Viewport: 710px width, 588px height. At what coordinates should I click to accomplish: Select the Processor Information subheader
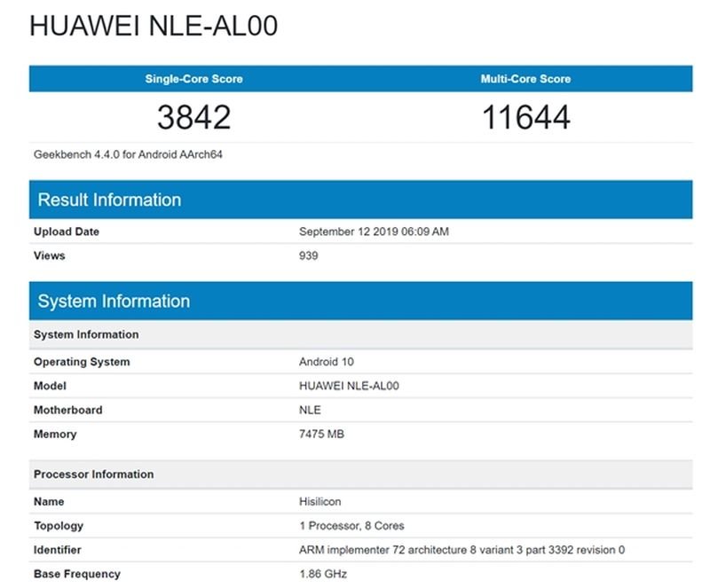93,474
